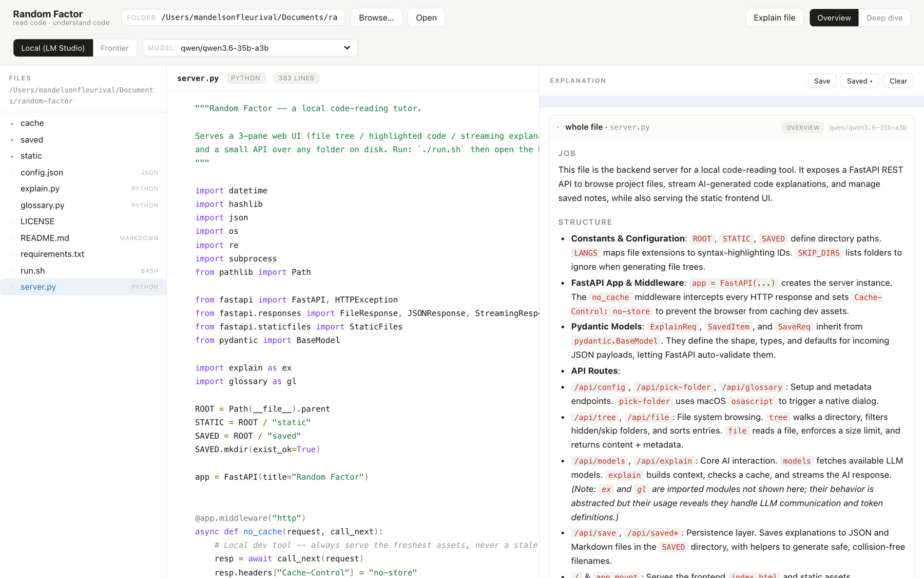The image size is (924, 578).
Task: Open explain.py in file tree
Action: point(83,189)
